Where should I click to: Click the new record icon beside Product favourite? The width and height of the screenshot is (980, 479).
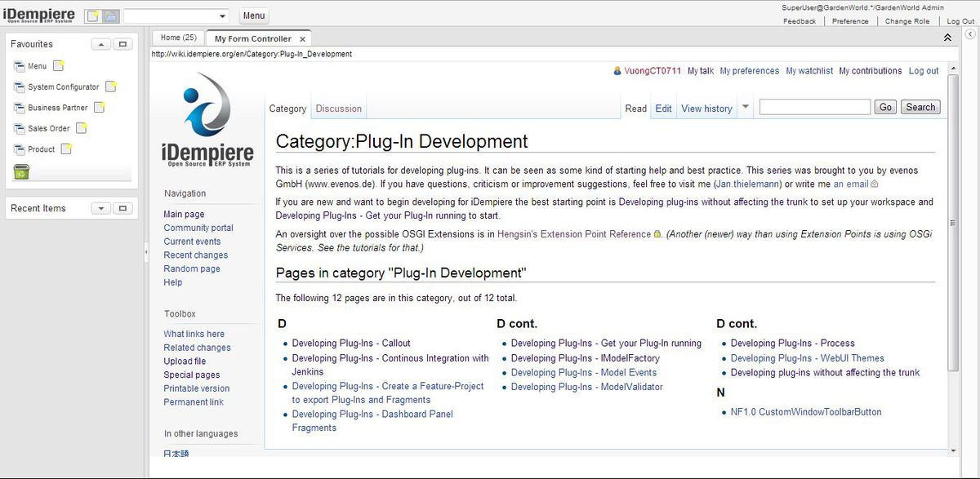66,149
